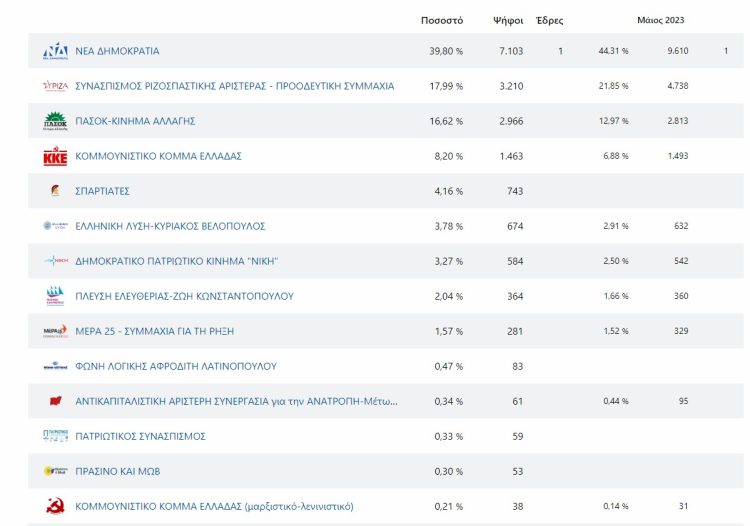This screenshot has height=526, width=750.
Task: Click the hammer and sickle logo
Action: (55, 506)
